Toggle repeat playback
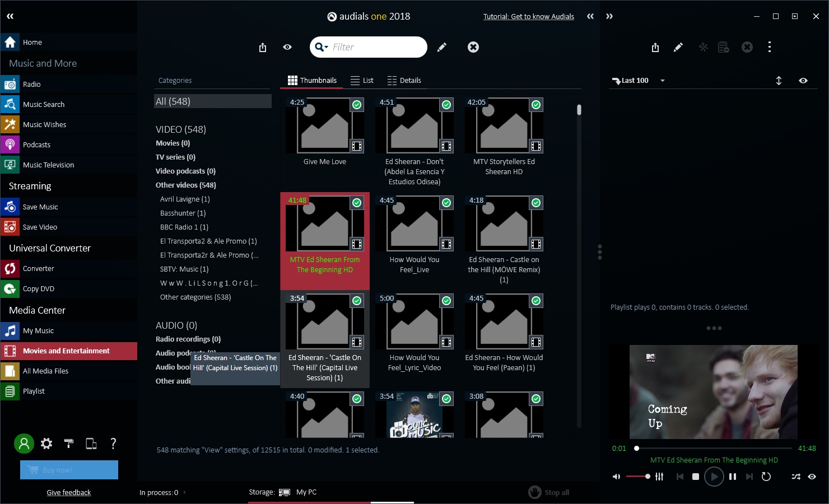 pyautogui.click(x=766, y=477)
